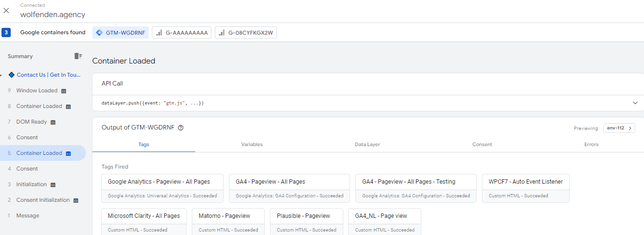Clear the event list with sweep icon
Image resolution: width=644 pixels, height=235 pixels.
point(78,56)
